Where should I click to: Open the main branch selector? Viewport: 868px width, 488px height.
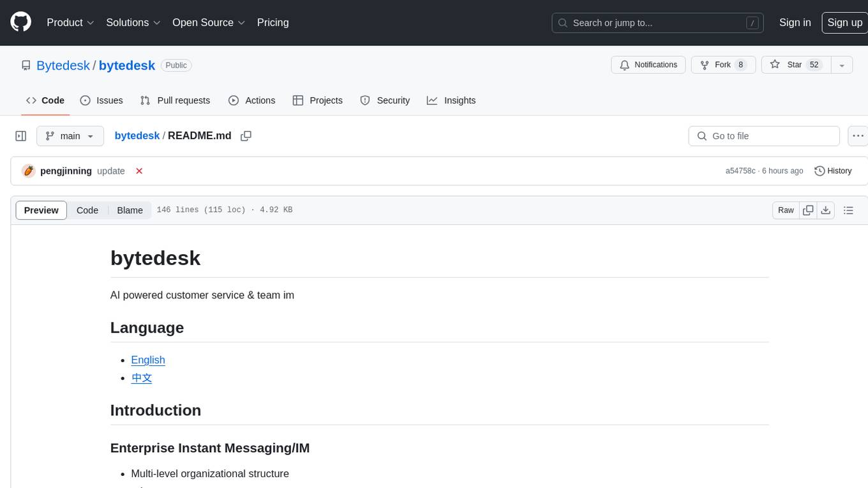point(70,136)
